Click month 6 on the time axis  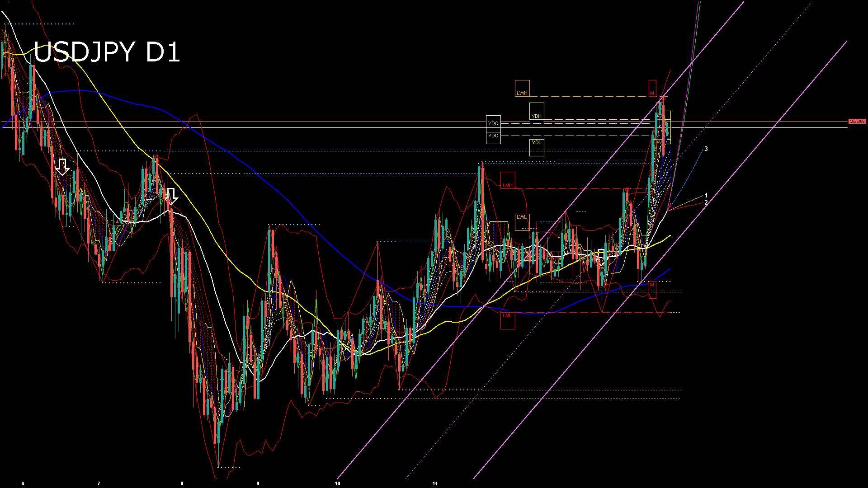[x=23, y=483]
